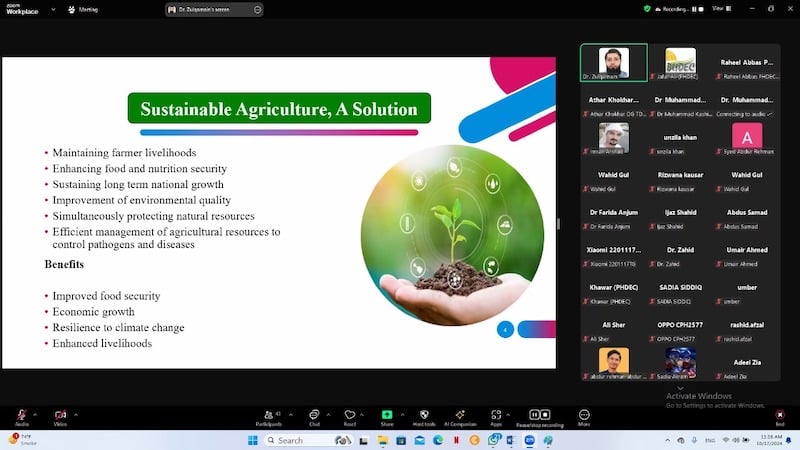Viewport: 800px width, 450px height.
Task: Open the shared screen options menu
Action: click(257, 9)
